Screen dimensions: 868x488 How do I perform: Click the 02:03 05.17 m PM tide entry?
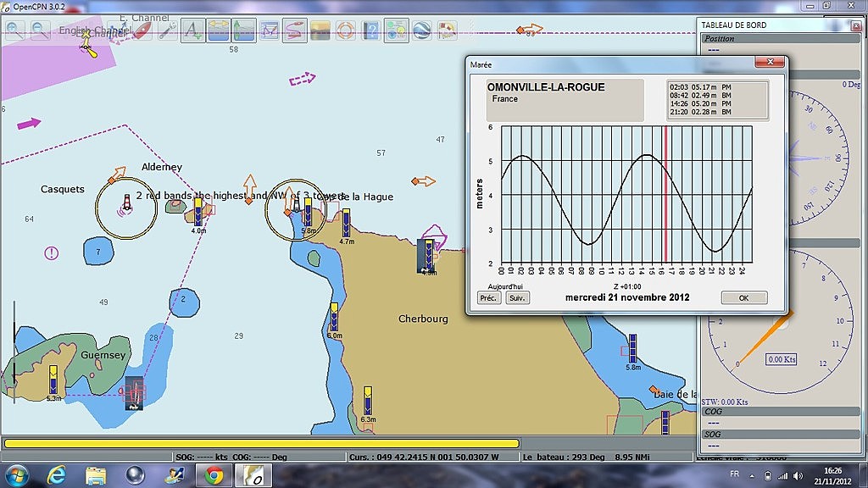700,87
